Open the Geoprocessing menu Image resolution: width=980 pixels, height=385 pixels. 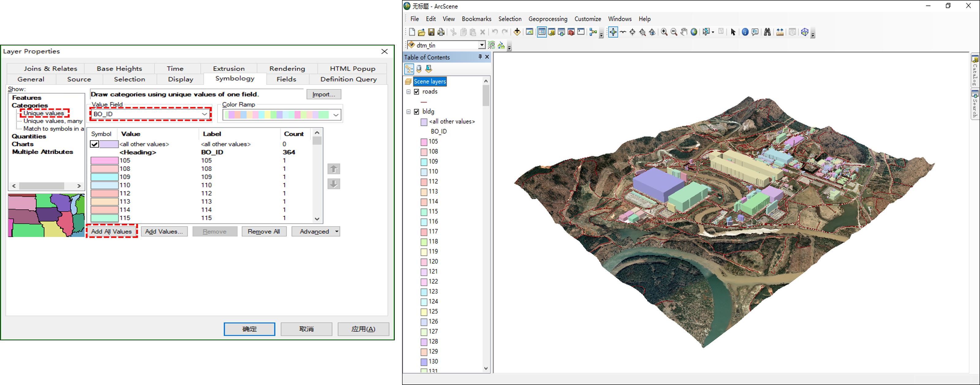tap(548, 19)
